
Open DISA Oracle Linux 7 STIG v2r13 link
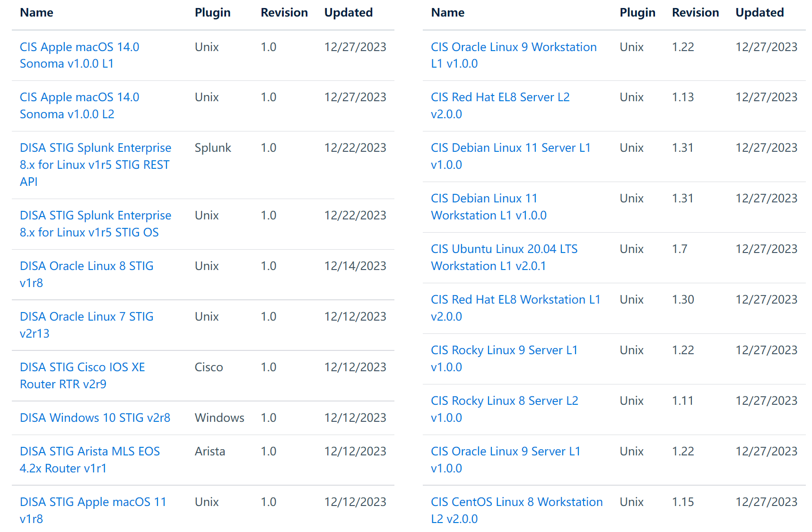point(87,325)
